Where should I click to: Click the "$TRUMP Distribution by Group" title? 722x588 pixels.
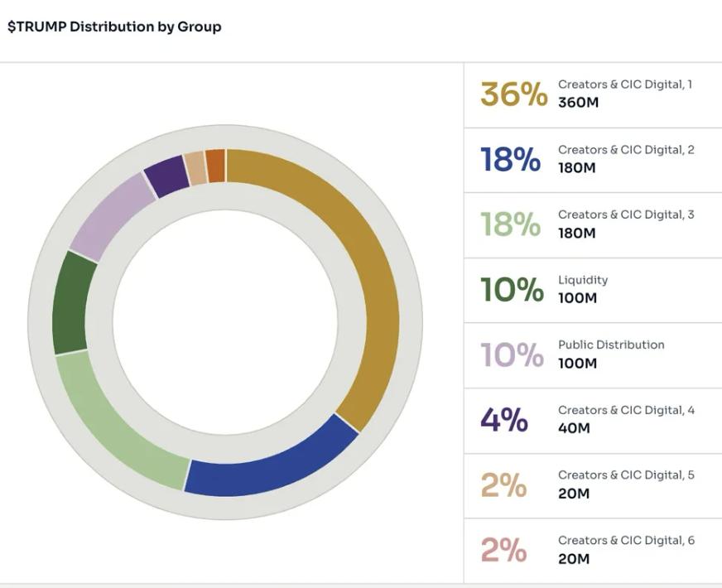click(114, 27)
